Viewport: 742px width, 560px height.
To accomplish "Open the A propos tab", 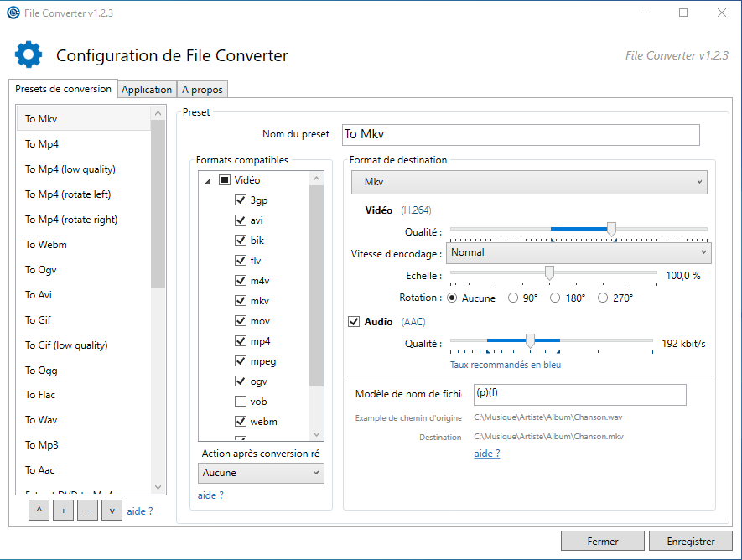I will [202, 90].
